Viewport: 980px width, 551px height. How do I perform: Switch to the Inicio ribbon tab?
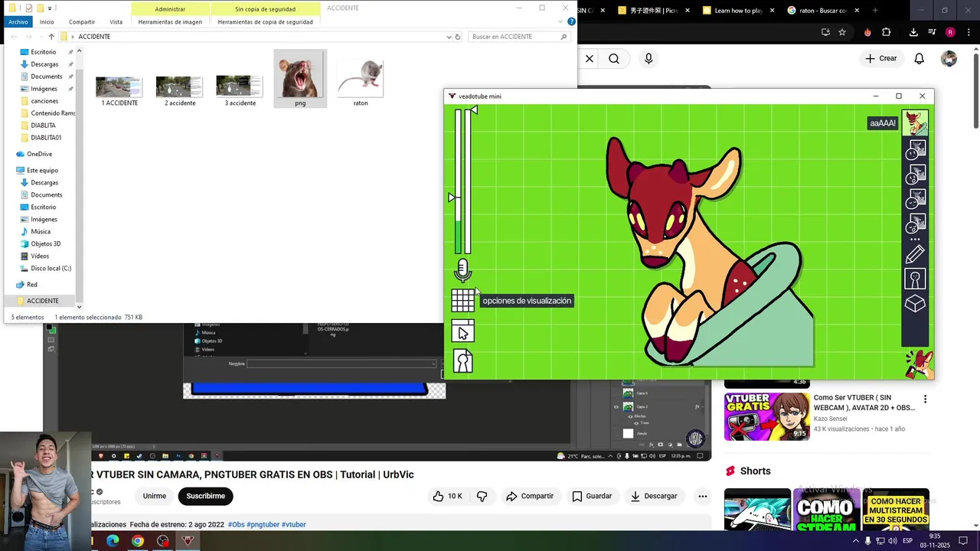pos(47,22)
